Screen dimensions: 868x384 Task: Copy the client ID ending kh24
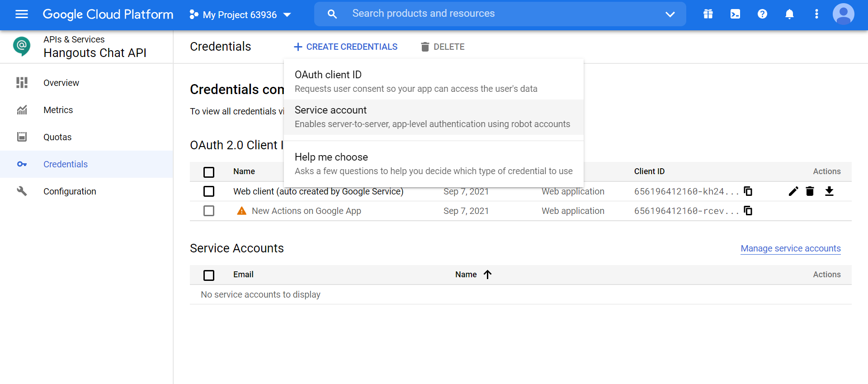(748, 191)
